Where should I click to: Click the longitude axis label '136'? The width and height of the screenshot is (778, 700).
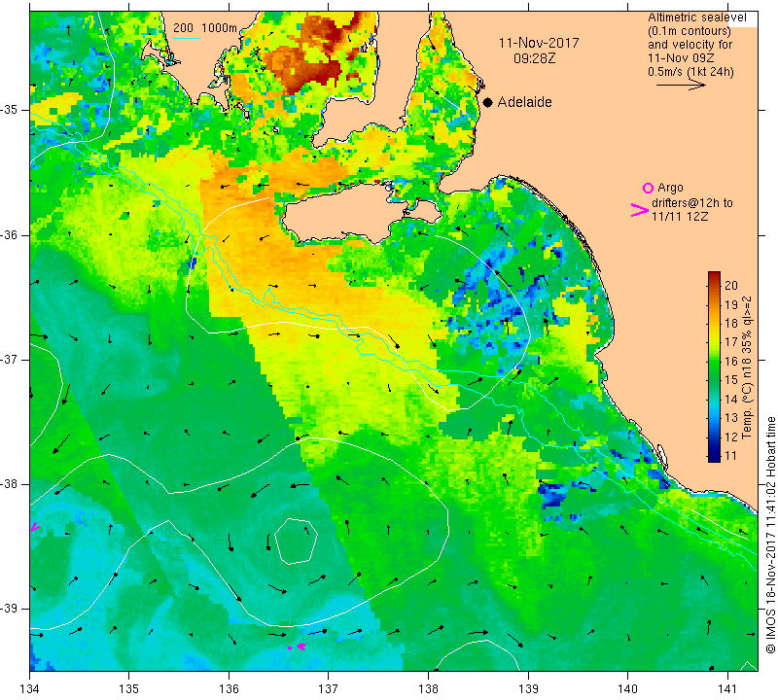point(229,688)
